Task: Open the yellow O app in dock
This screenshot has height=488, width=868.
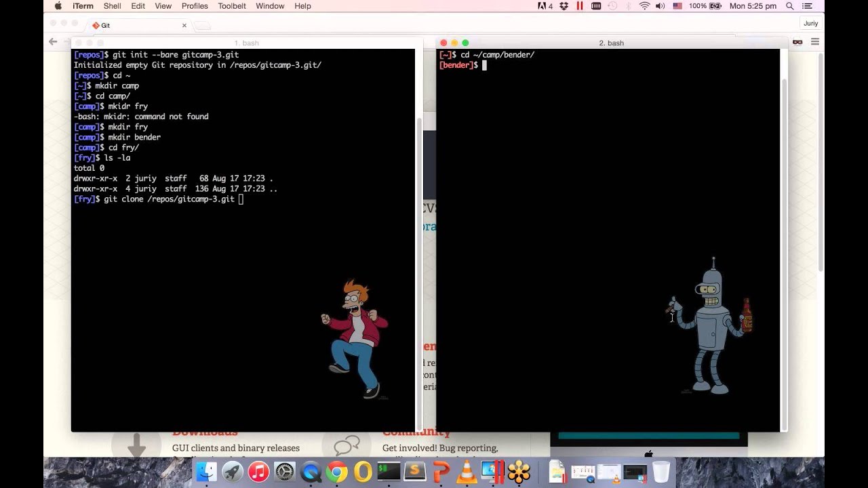Action: (363, 471)
